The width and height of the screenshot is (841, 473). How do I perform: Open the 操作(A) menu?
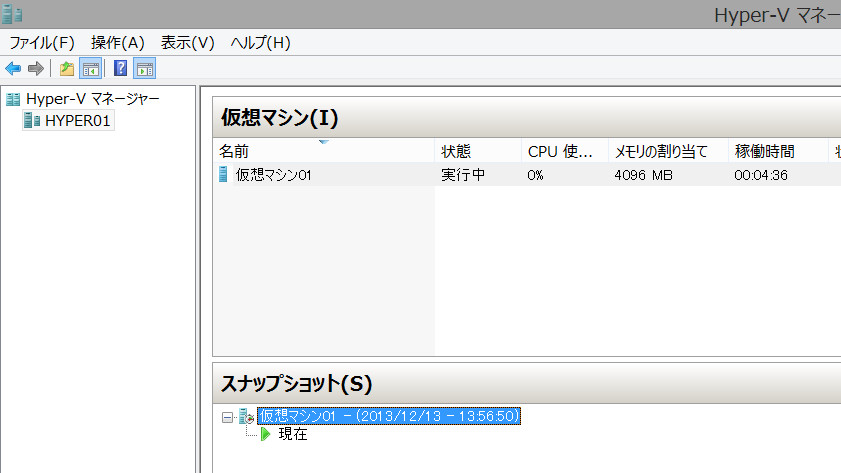click(118, 43)
